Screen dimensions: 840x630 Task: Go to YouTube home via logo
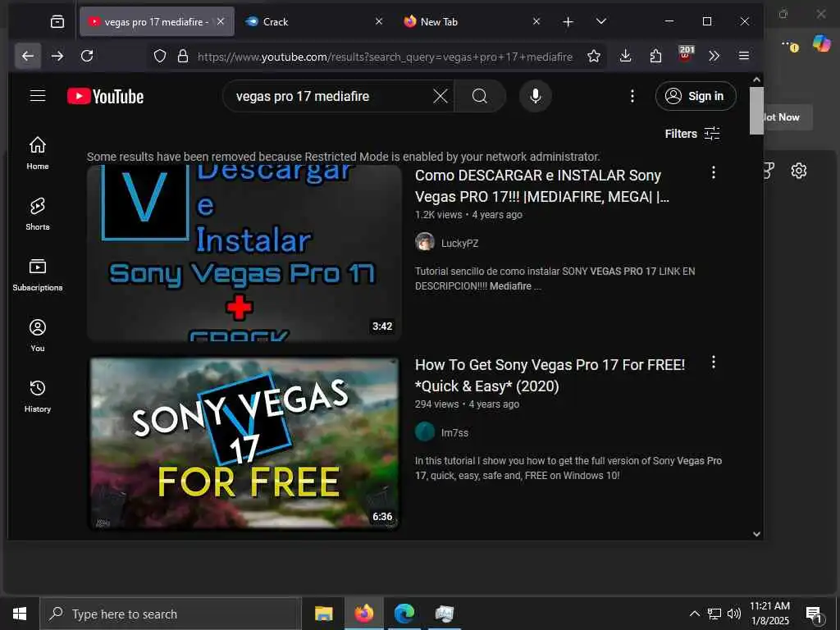click(x=106, y=97)
